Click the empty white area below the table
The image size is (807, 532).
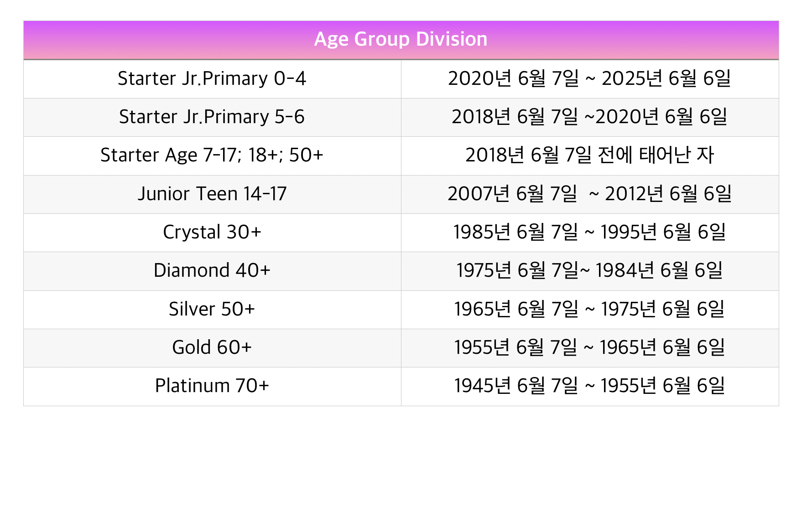(401, 465)
